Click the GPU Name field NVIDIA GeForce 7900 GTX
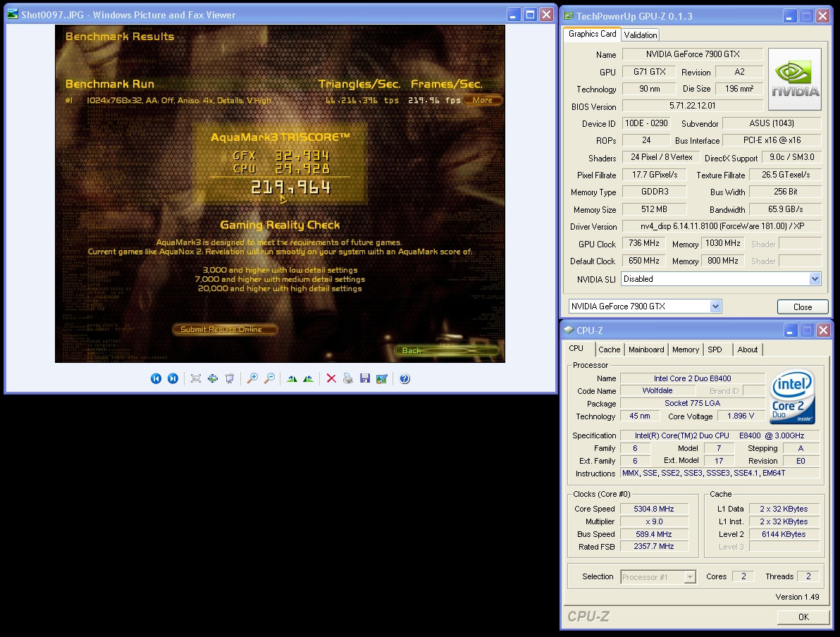 pos(693,54)
